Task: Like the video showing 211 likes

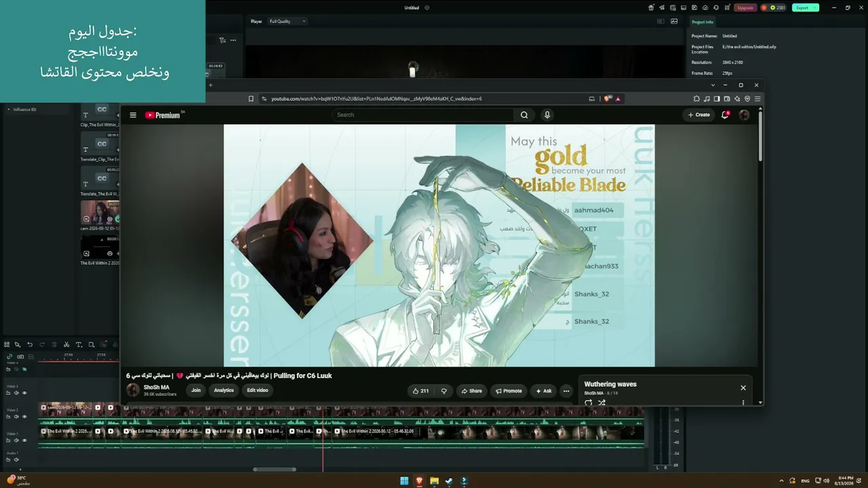Action: [x=420, y=391]
